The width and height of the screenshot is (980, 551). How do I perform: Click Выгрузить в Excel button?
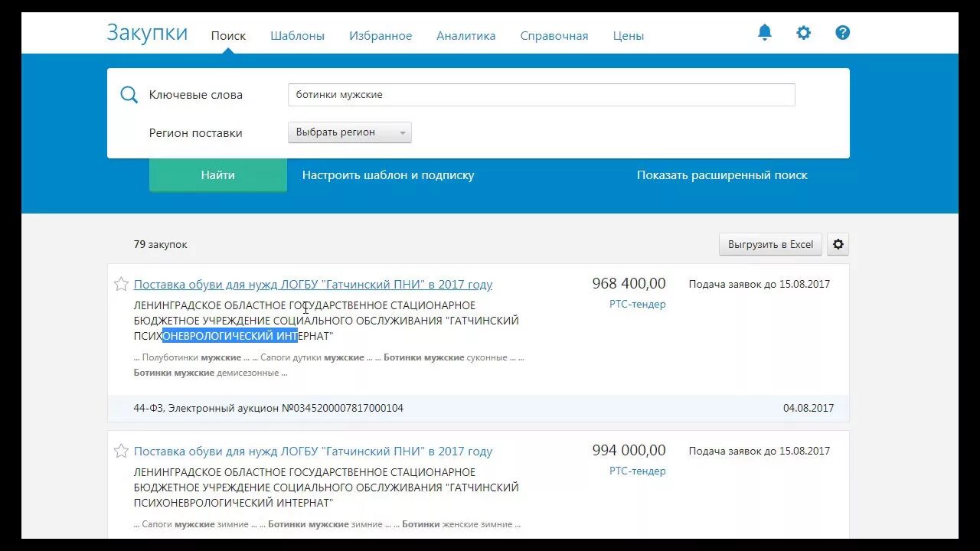point(770,244)
